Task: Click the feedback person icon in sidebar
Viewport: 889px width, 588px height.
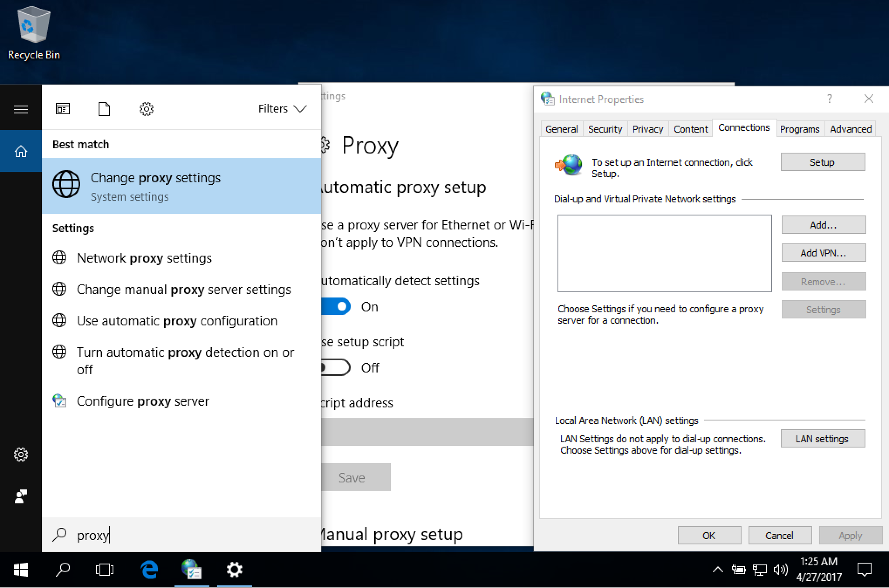Action: (x=21, y=496)
